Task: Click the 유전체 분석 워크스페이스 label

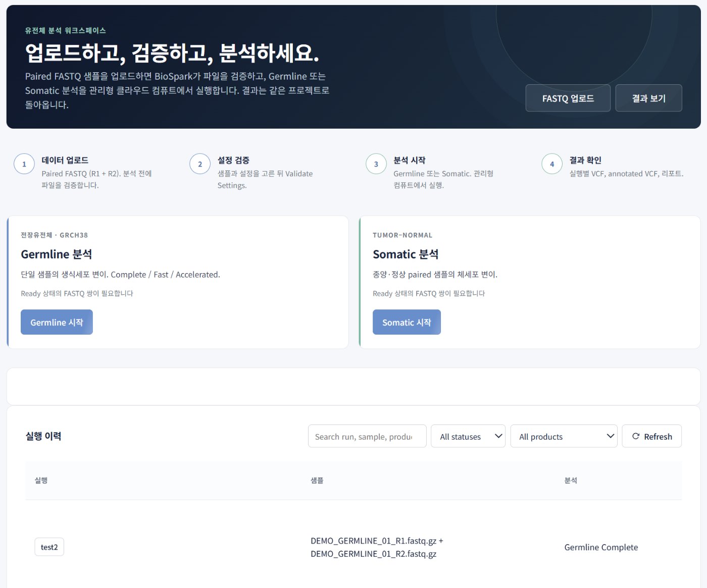Action: [x=66, y=30]
